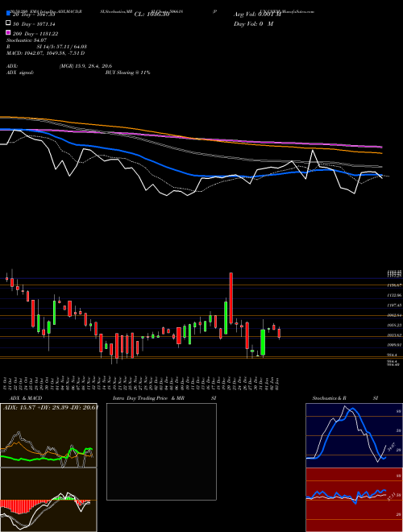Click the 1033.62 price axis label

(x=394, y=335)
